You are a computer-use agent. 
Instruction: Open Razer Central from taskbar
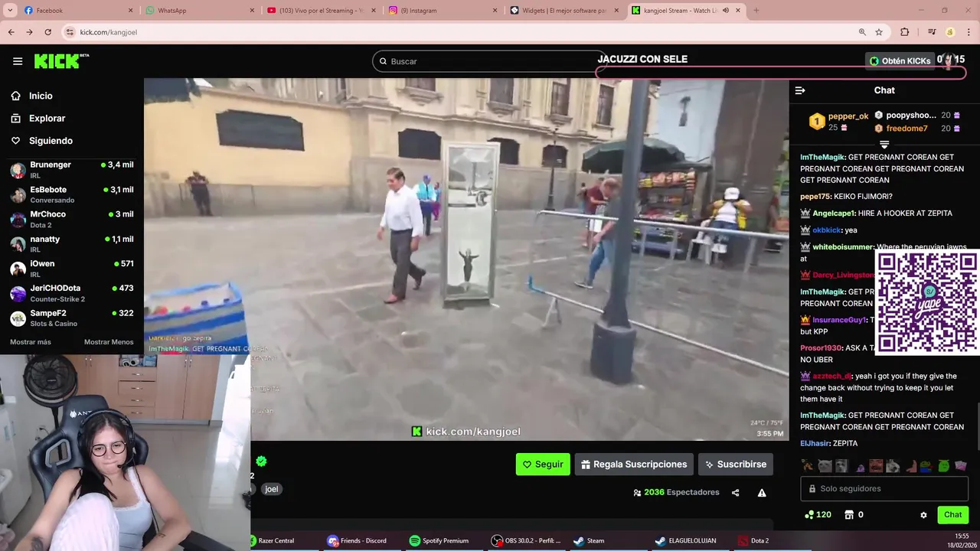[272, 541]
